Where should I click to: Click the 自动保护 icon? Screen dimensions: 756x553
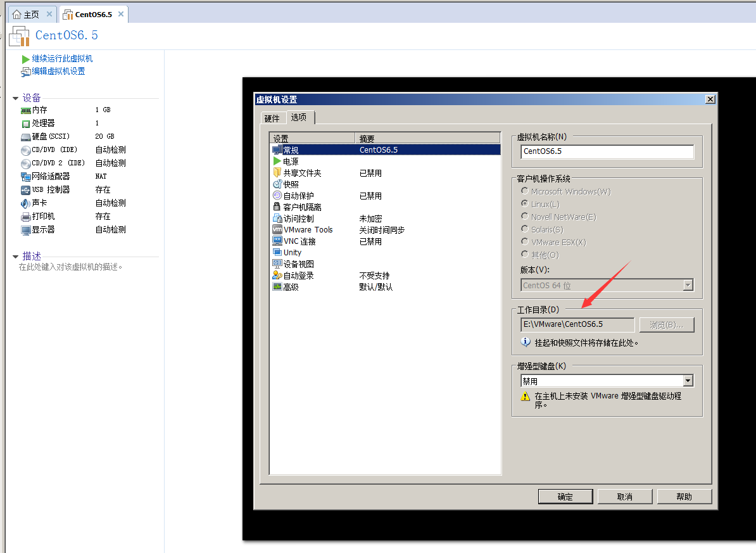277,196
